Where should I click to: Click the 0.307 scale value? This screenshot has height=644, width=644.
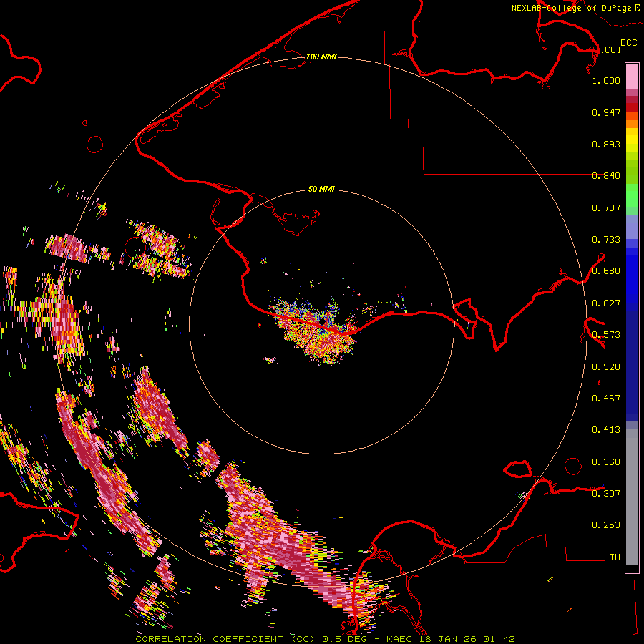[x=606, y=493]
